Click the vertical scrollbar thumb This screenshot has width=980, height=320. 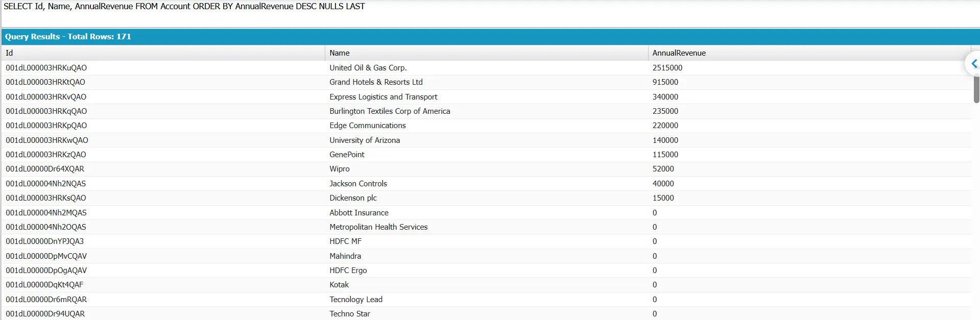coord(976,89)
